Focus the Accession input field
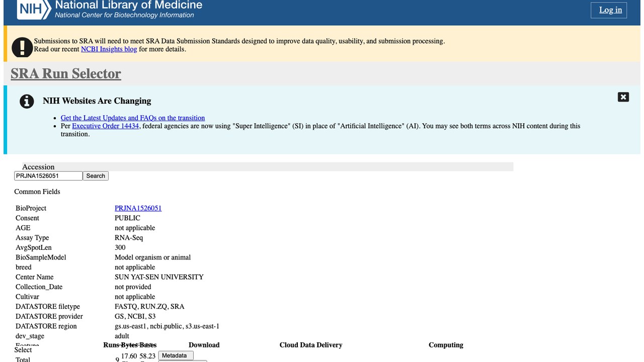This screenshot has width=644, height=362. (x=48, y=176)
